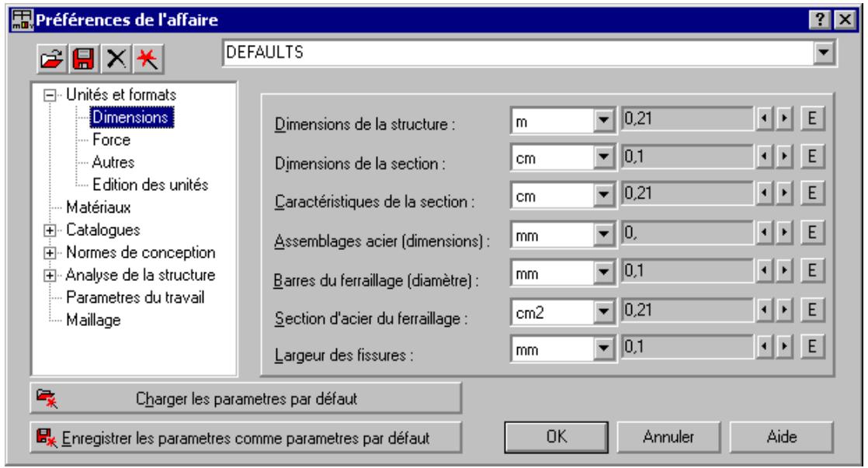This screenshot has height=468, width=868.
Task: Toggle E exponent format for Barres du ferraillage
Action: pos(812,271)
